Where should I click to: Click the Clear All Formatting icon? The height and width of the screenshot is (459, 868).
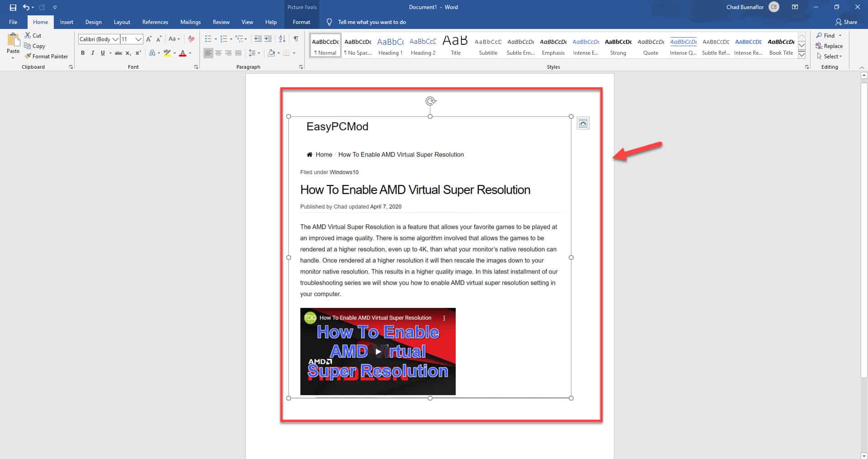tap(190, 39)
